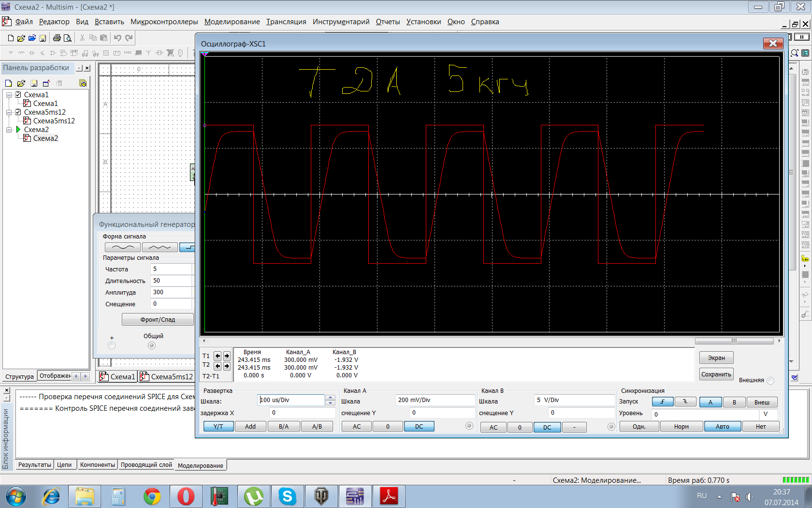This screenshot has height=508, width=812.
Task: Click the Фронт/Спад button
Action: (158, 320)
